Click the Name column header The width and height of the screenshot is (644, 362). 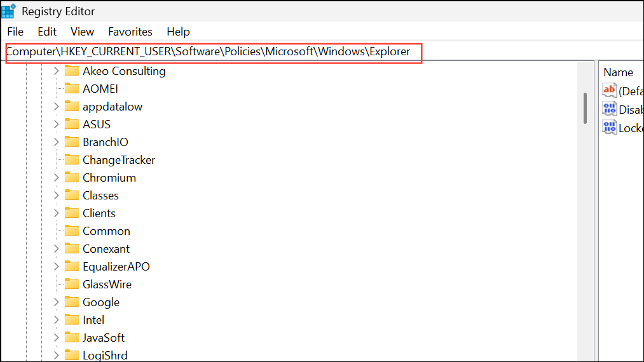tap(618, 72)
